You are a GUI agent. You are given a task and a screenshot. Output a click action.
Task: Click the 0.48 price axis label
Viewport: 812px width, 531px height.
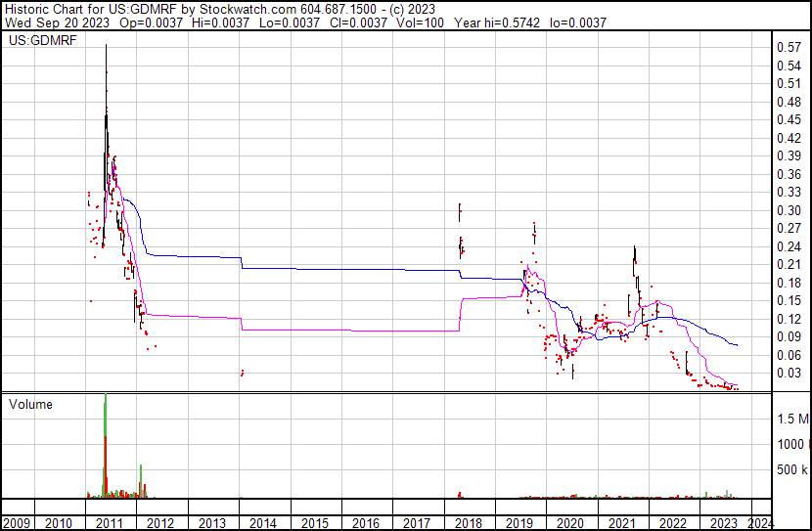[789, 102]
